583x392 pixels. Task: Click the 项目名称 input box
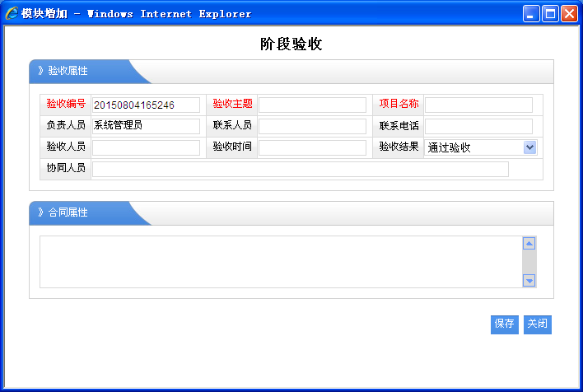(x=478, y=105)
